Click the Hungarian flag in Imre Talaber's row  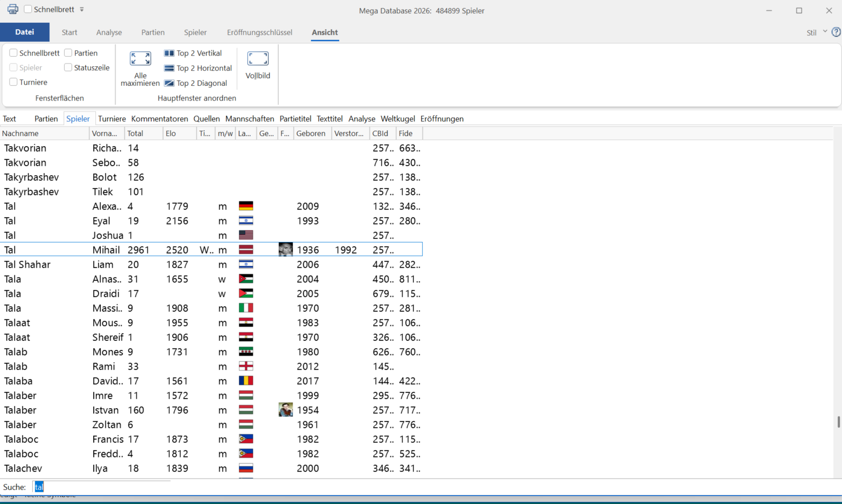pos(246,395)
